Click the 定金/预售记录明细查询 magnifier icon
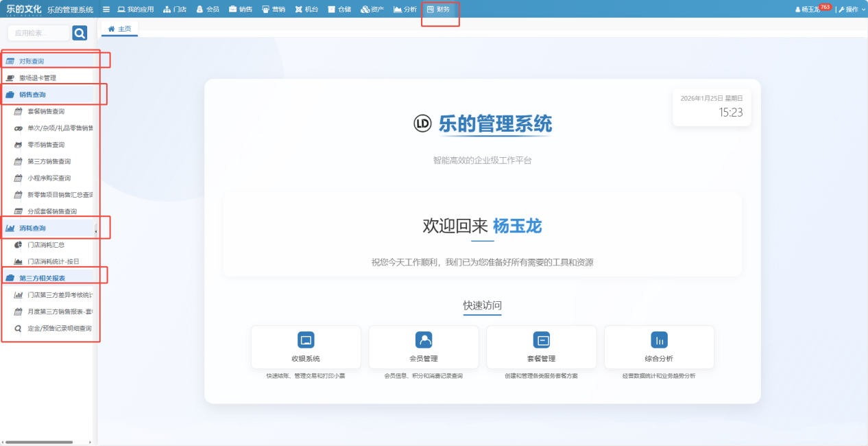The image size is (868, 446). 19,329
